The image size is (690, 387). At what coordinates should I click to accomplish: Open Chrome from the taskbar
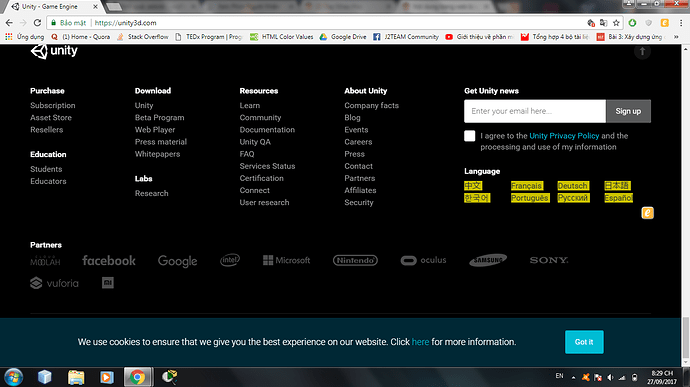point(138,377)
